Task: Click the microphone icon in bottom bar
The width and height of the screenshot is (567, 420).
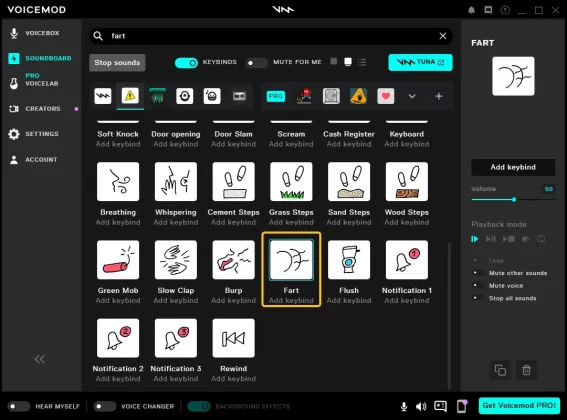Action: pyautogui.click(x=404, y=407)
